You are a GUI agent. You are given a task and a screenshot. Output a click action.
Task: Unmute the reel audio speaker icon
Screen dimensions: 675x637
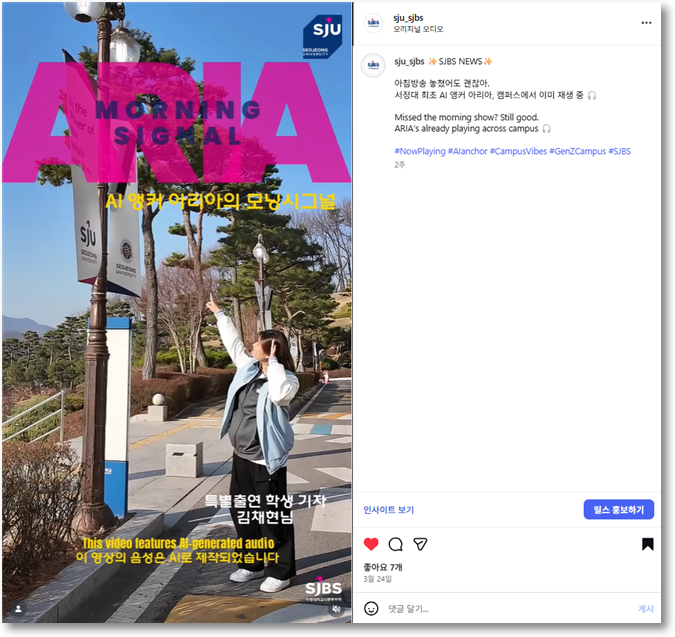[337, 609]
